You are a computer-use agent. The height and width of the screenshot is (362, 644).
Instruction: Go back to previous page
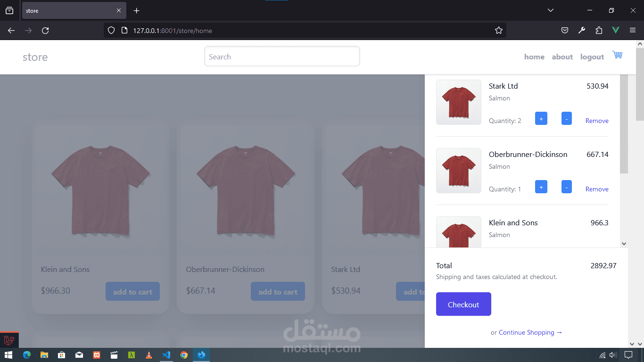pyautogui.click(x=11, y=31)
